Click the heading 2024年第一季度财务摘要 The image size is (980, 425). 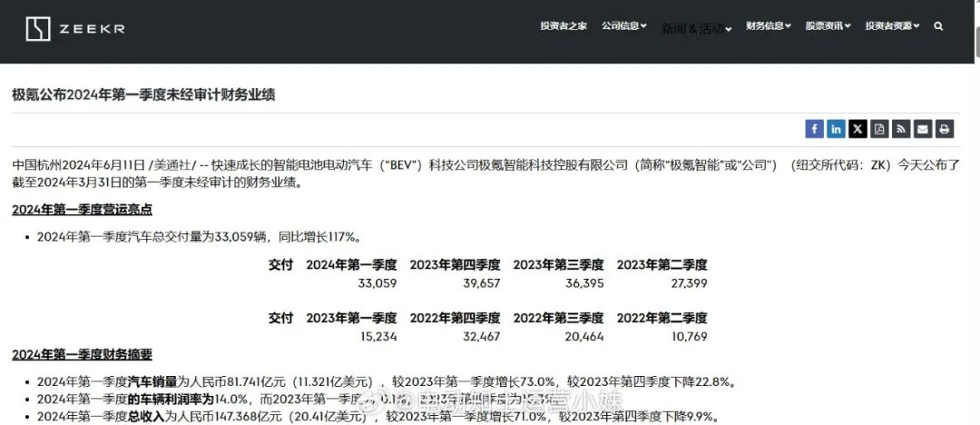click(x=82, y=354)
